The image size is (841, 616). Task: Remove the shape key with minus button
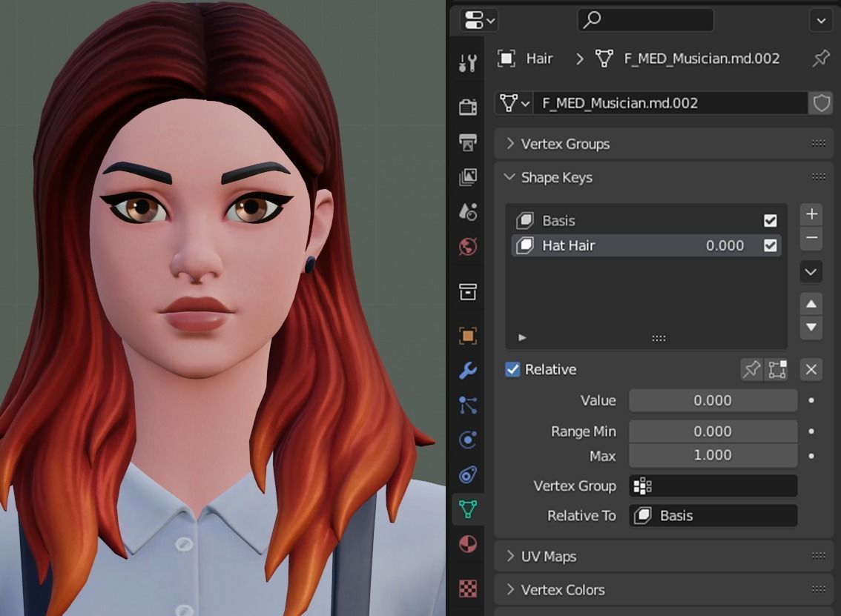(811, 238)
